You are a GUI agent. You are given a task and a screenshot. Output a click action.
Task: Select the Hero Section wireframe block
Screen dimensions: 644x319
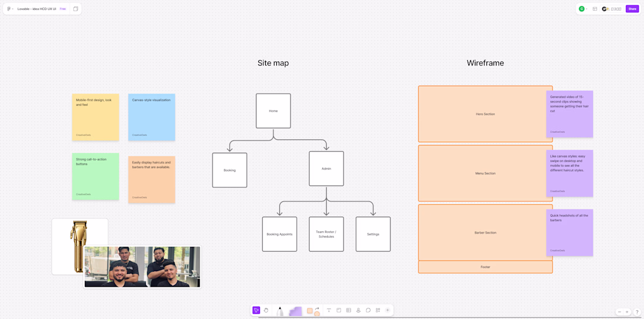point(485,114)
